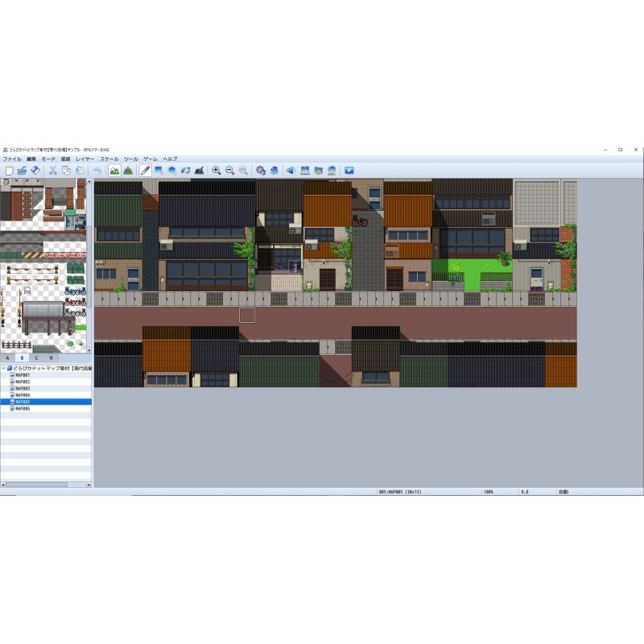Select the Cut scissors icon
The width and height of the screenshot is (644, 644).
click(52, 171)
